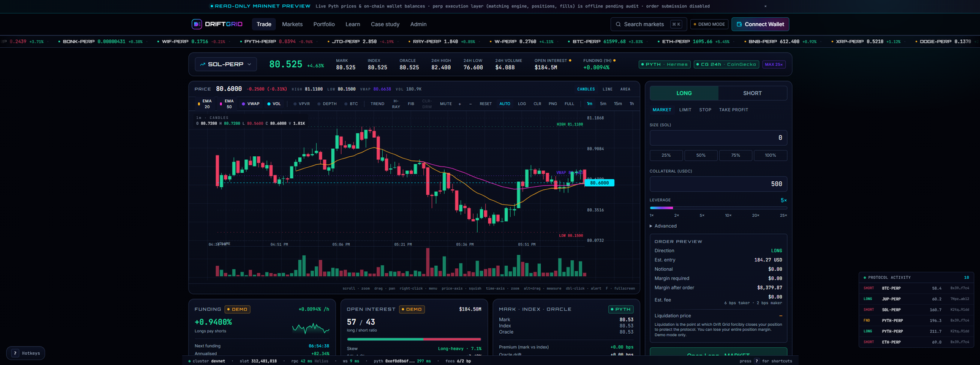Viewport: 980px width, 365px height.
Task: Toggle the VWAP overlay
Action: [x=251, y=103]
